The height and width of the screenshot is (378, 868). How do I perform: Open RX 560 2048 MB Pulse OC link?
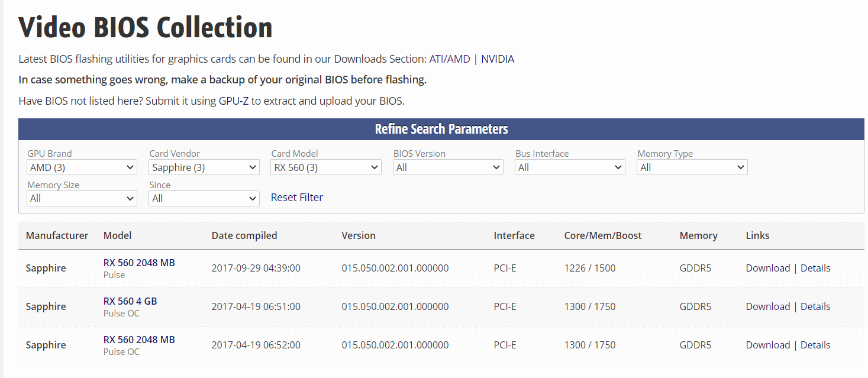139,340
